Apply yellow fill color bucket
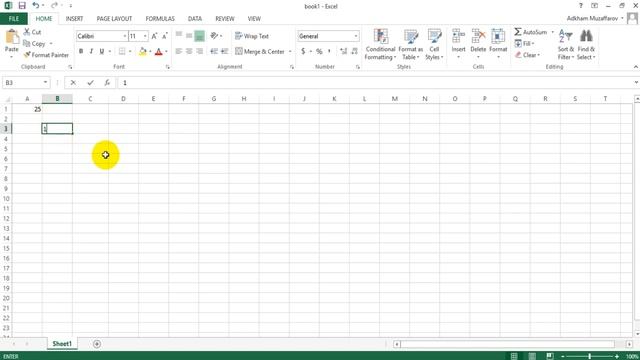The width and height of the screenshot is (640, 360). pos(142,51)
